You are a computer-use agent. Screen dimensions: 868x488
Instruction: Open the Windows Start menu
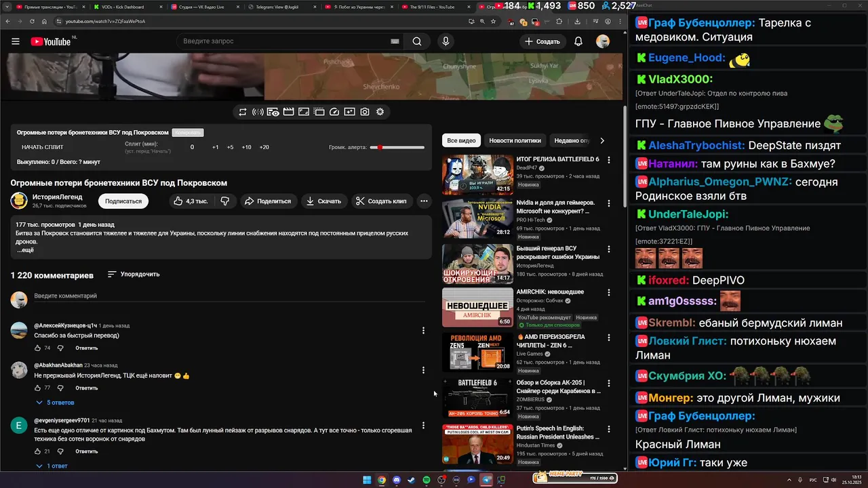pos(367,480)
